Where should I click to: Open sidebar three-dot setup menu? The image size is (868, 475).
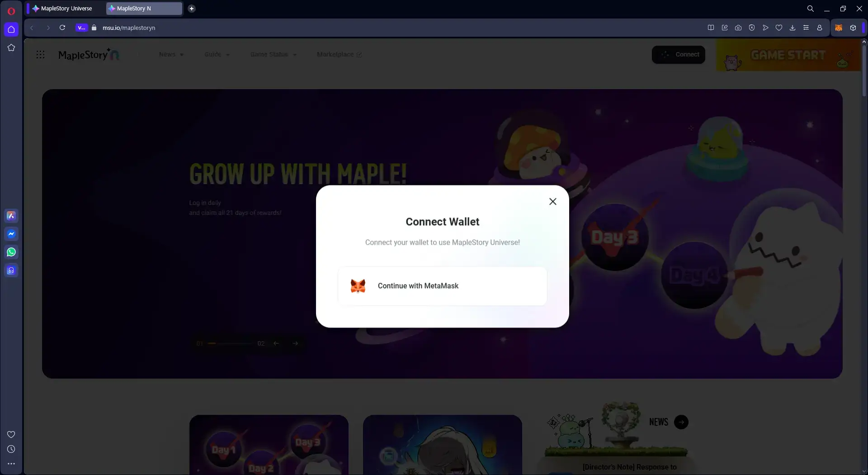(11, 464)
